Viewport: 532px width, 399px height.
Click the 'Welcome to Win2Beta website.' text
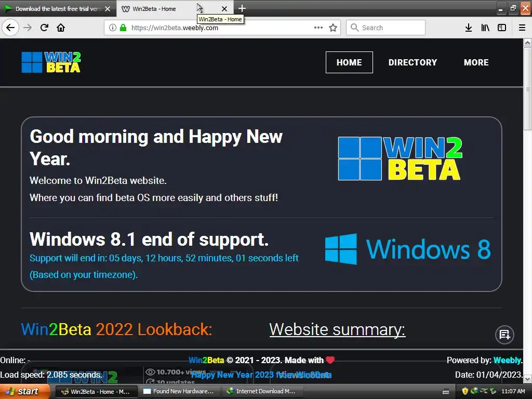pos(98,180)
